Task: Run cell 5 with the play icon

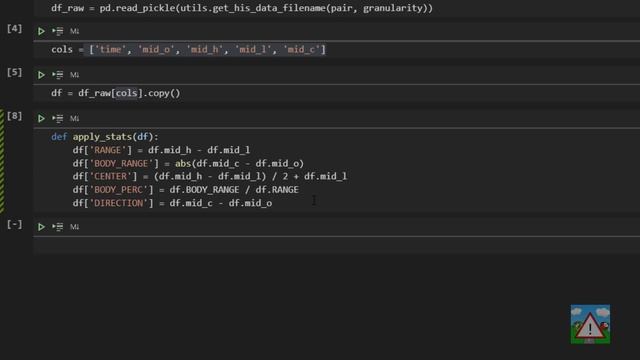Action: (x=41, y=75)
